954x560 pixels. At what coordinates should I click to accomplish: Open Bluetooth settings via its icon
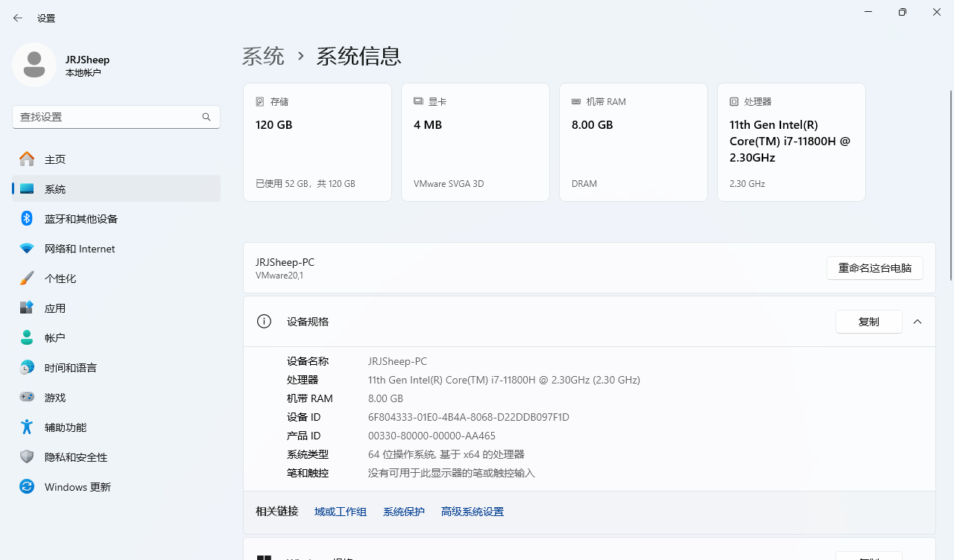tap(27, 218)
